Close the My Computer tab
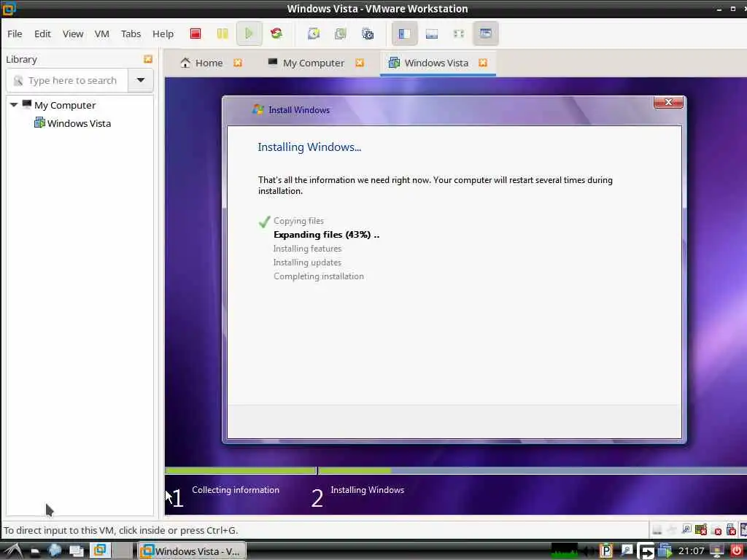The image size is (747, 560). 360,63
